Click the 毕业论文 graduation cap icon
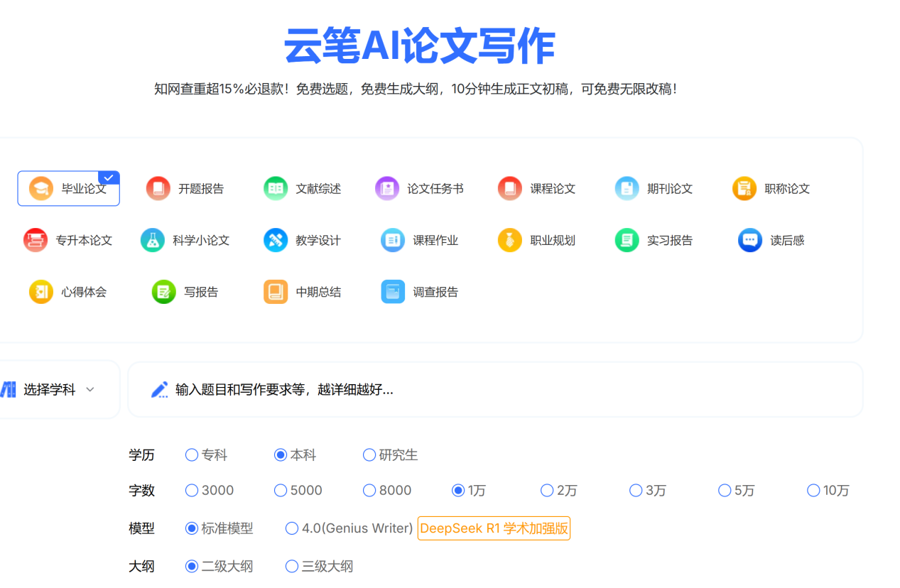 pos(41,188)
